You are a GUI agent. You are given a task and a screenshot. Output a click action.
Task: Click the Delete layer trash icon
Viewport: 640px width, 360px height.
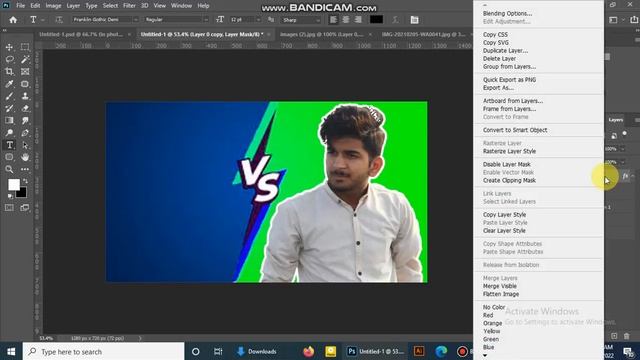coord(627,336)
